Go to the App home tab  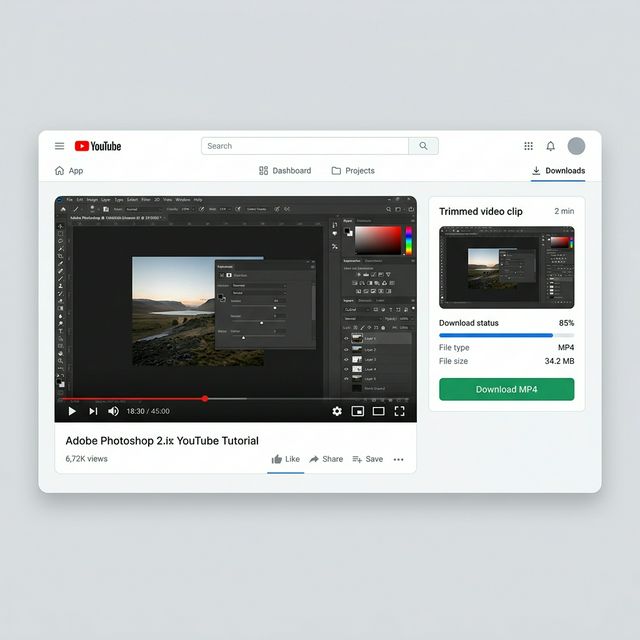[x=69, y=171]
